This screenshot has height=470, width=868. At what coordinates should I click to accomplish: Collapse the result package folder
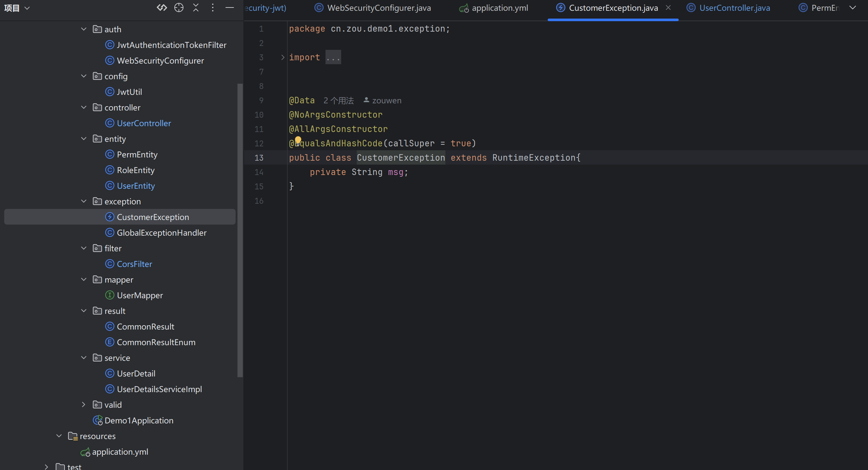[83, 311]
